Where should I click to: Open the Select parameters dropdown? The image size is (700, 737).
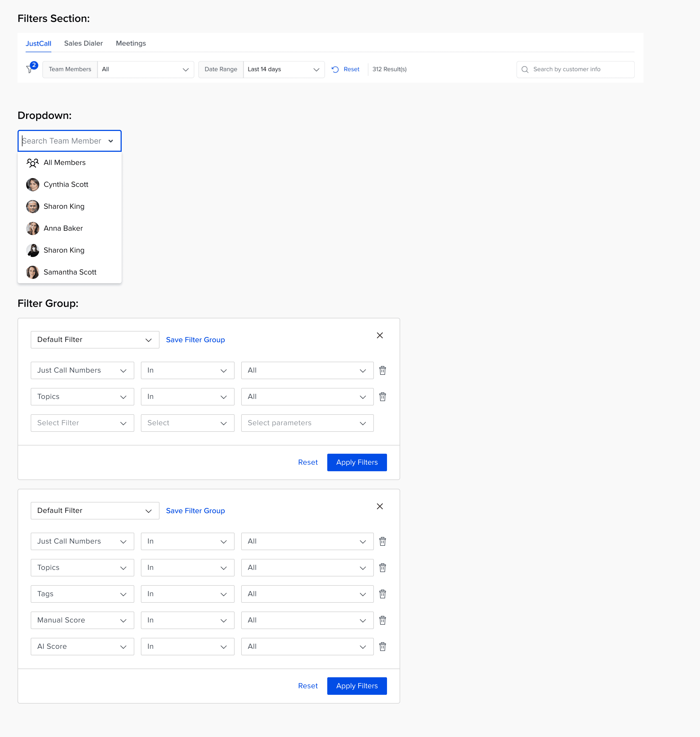[x=307, y=423]
